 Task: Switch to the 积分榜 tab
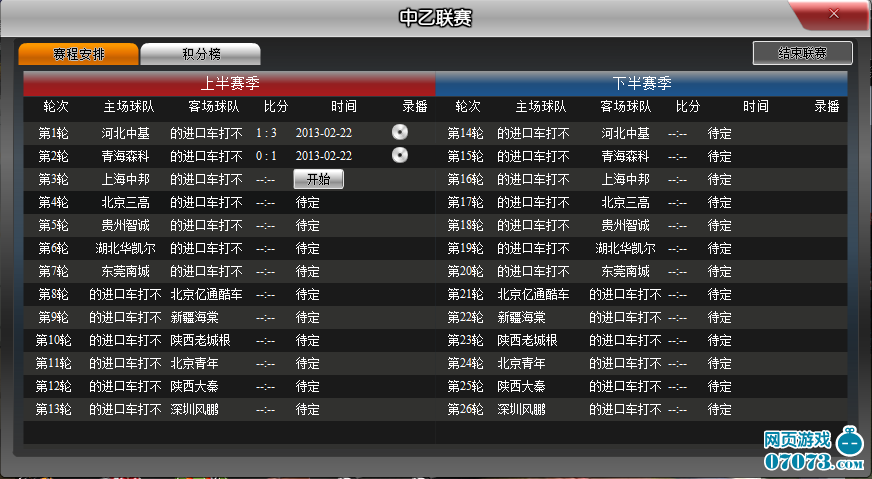pyautogui.click(x=200, y=54)
